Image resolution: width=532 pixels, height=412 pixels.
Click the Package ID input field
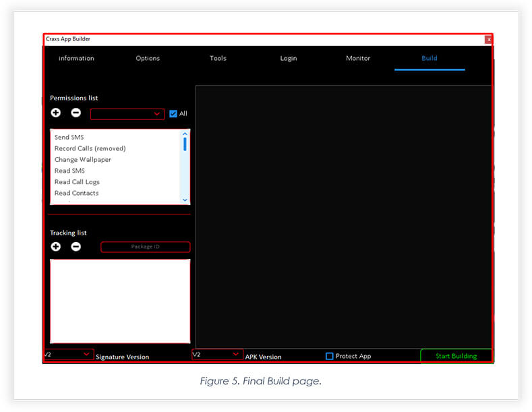[x=145, y=247]
